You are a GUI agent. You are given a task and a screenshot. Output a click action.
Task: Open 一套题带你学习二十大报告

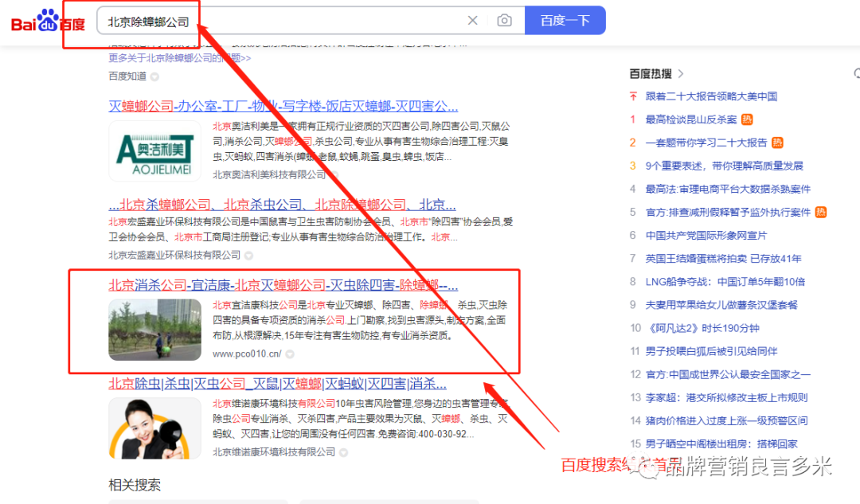pyautogui.click(x=706, y=143)
